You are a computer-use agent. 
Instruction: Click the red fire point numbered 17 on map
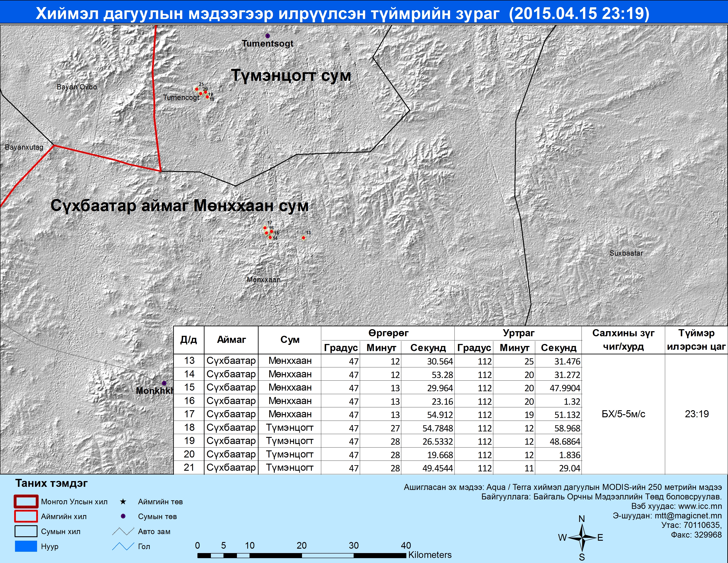point(265,228)
